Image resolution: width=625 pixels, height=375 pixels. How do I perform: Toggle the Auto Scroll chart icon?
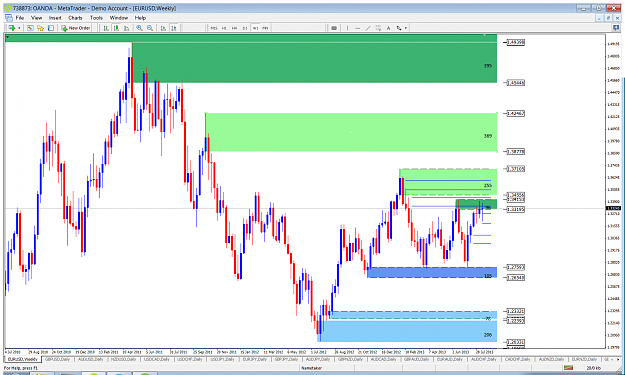point(163,28)
